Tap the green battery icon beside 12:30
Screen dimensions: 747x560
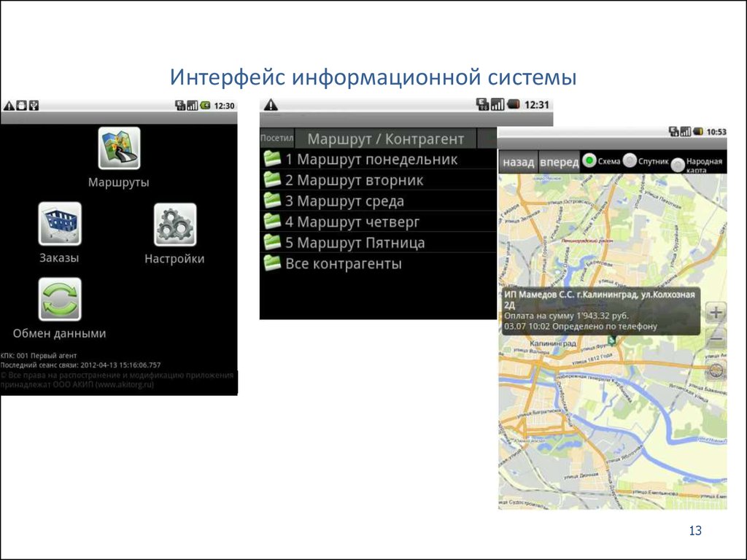[x=205, y=106]
